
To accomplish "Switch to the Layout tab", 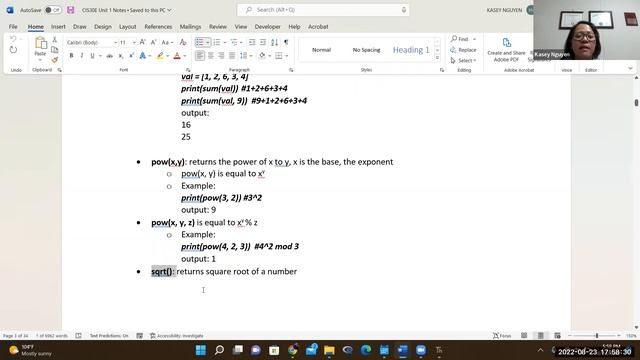I will pyautogui.click(x=127, y=27).
